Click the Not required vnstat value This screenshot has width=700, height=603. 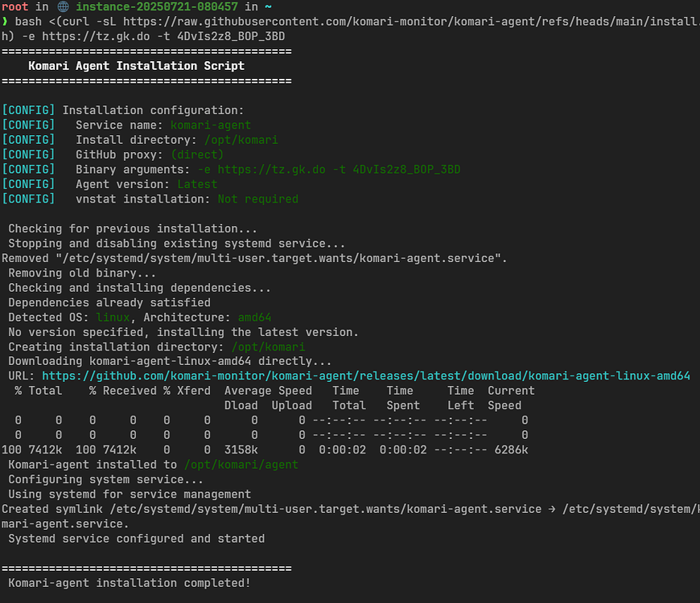(257, 199)
